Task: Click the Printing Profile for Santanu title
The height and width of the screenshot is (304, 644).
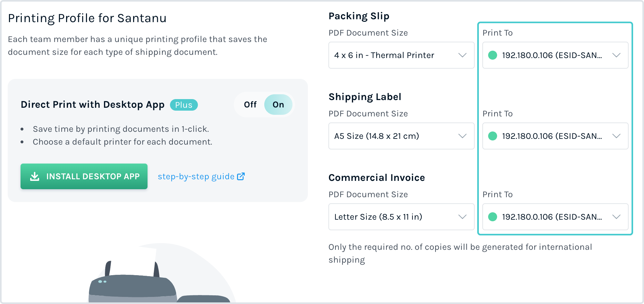Action: (87, 18)
